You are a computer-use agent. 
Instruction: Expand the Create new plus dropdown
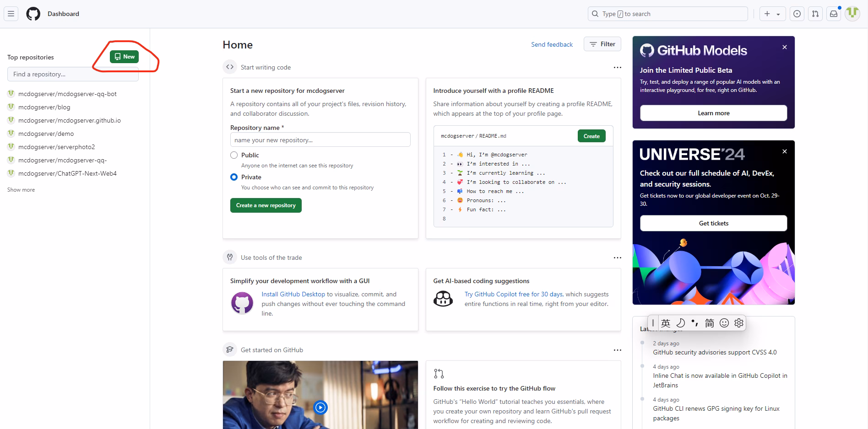click(x=772, y=14)
